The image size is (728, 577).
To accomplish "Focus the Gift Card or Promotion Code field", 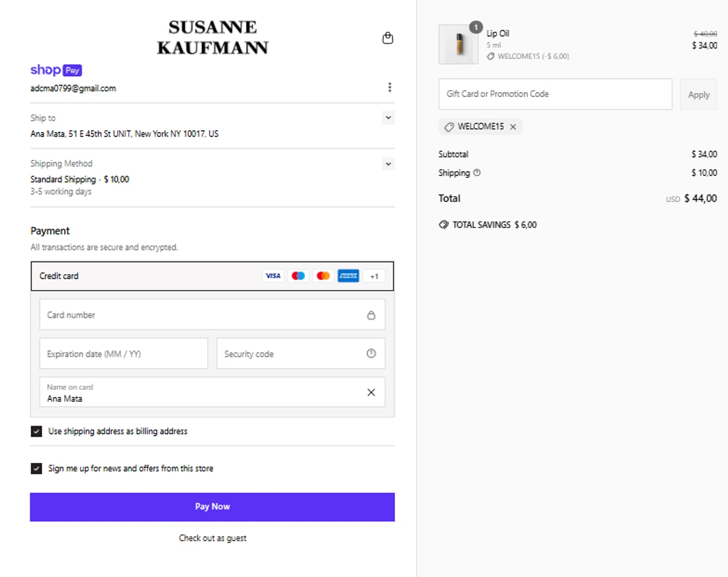I will (x=555, y=94).
